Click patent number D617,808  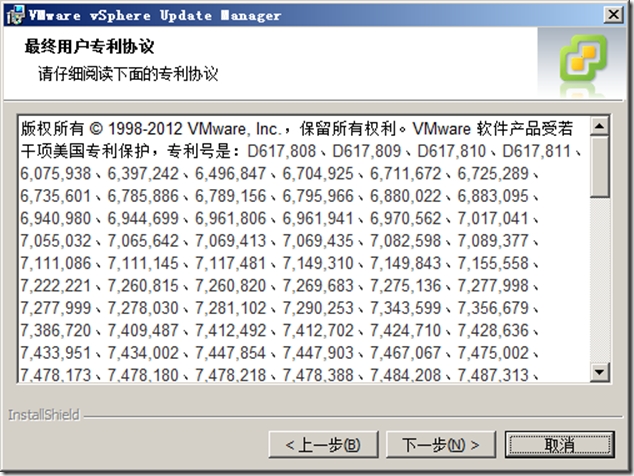tap(281, 151)
